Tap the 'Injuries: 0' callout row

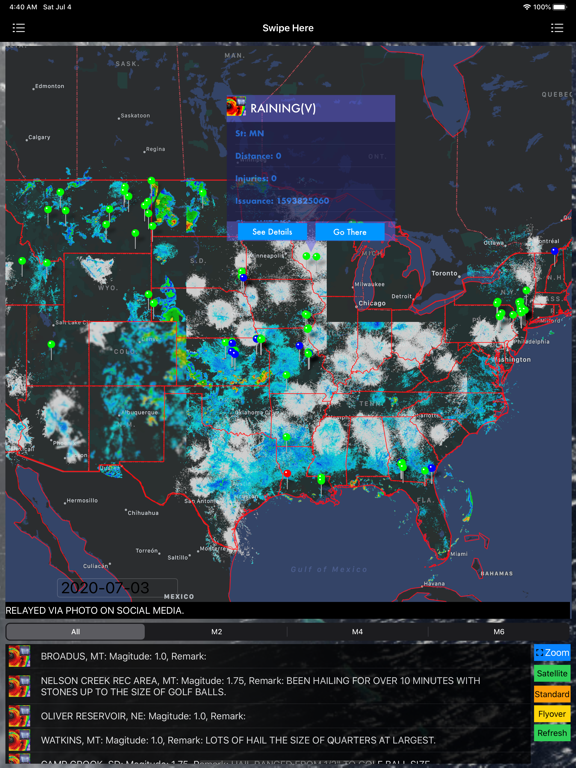[311, 178]
